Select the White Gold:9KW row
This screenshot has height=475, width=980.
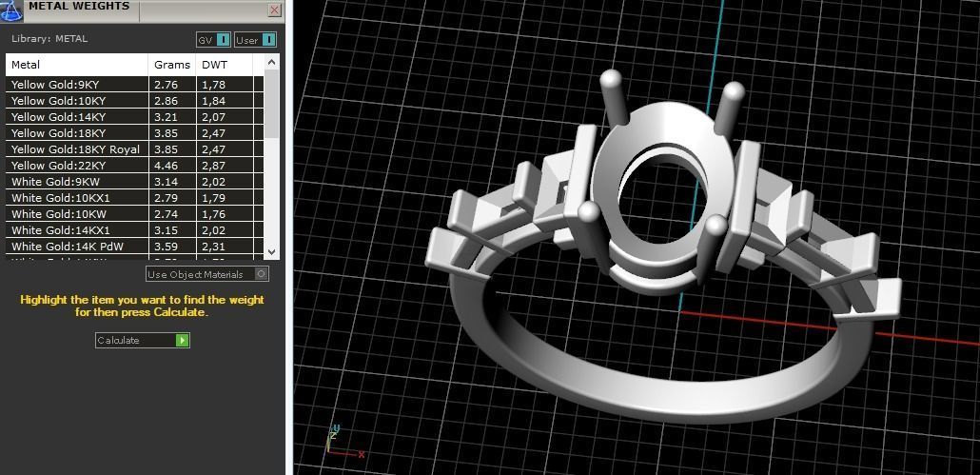point(134,182)
